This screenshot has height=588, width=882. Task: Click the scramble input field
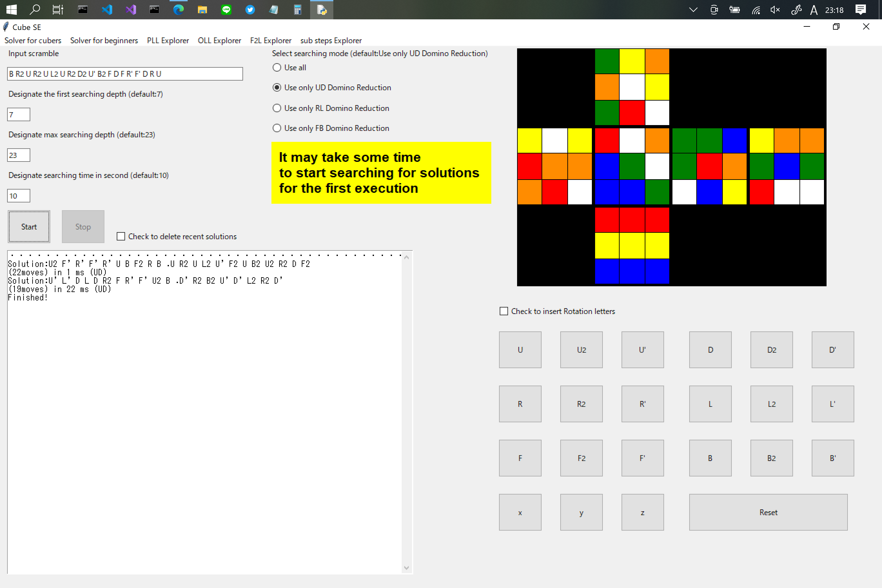pyautogui.click(x=124, y=73)
